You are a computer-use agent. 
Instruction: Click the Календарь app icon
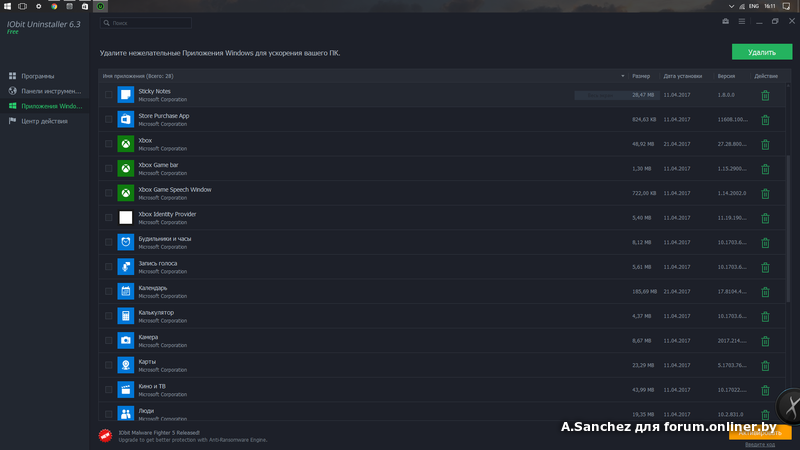[x=126, y=291]
